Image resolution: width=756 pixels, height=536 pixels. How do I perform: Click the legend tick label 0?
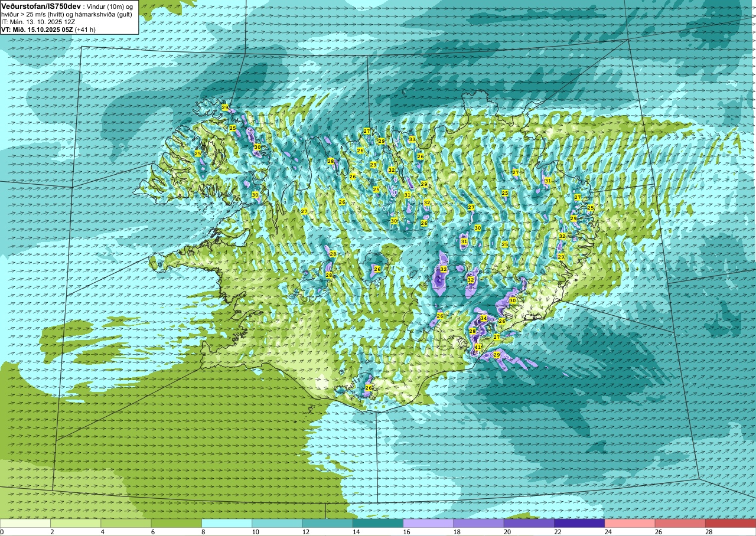(x=2, y=532)
